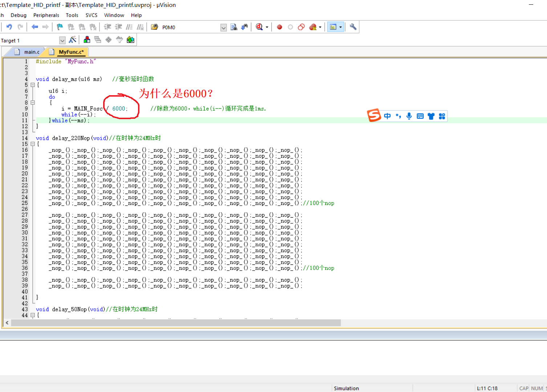
Task: Activate Sogou voice input microphone
Action: 409,116
